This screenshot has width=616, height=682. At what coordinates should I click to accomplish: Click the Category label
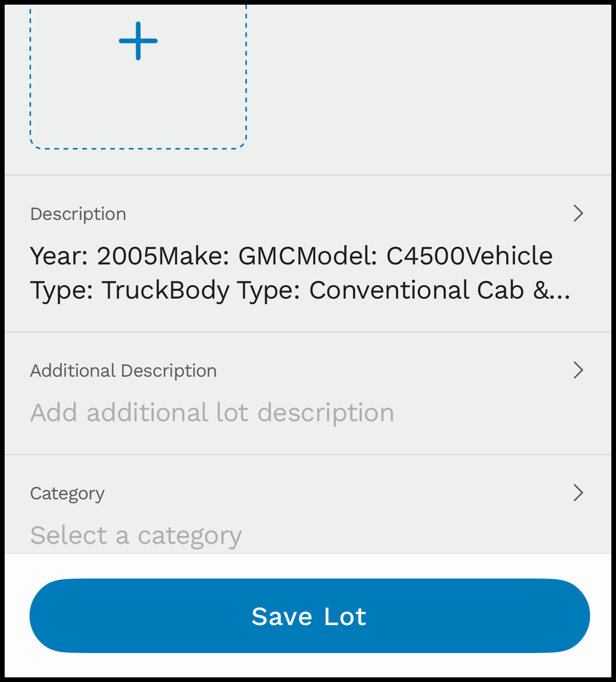(67, 493)
